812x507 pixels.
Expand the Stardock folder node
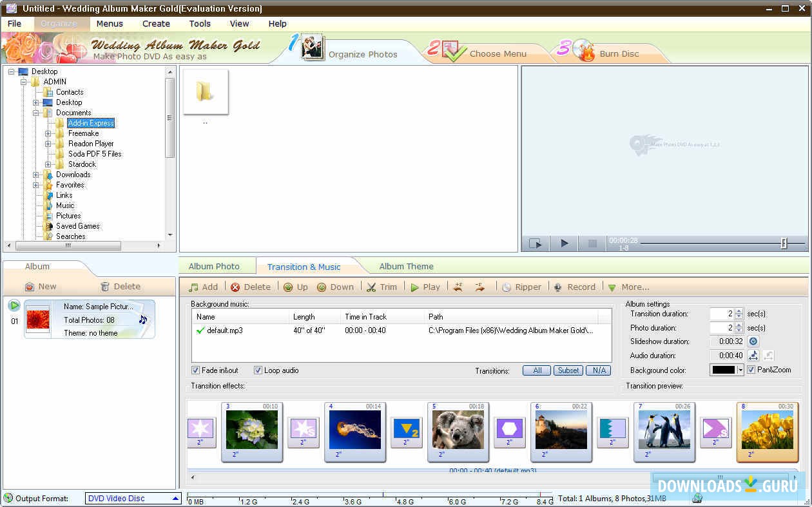48,164
